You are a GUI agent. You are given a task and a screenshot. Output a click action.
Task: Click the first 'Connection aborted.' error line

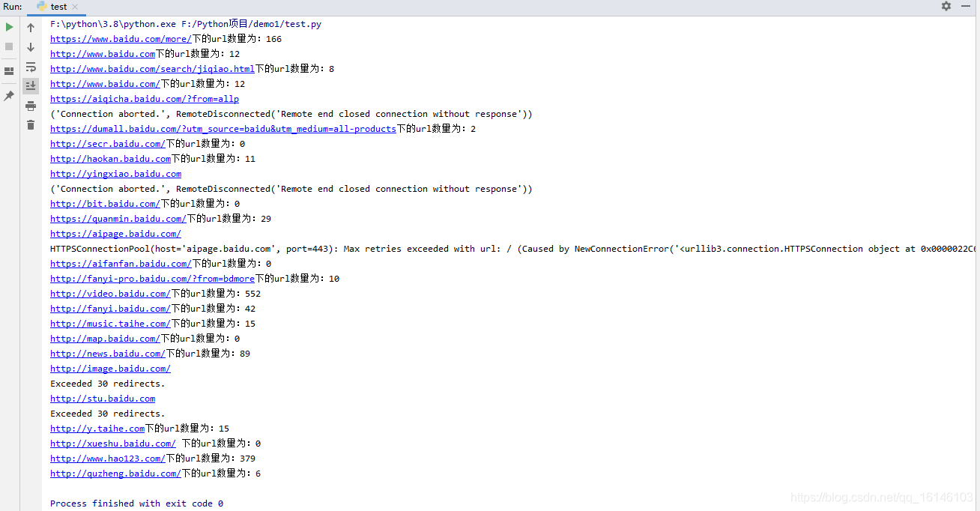291,114
